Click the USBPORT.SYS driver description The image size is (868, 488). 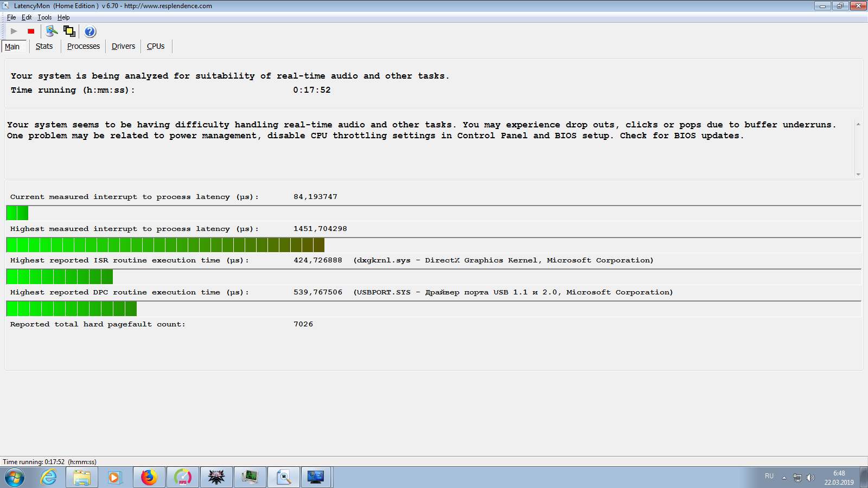(x=513, y=292)
